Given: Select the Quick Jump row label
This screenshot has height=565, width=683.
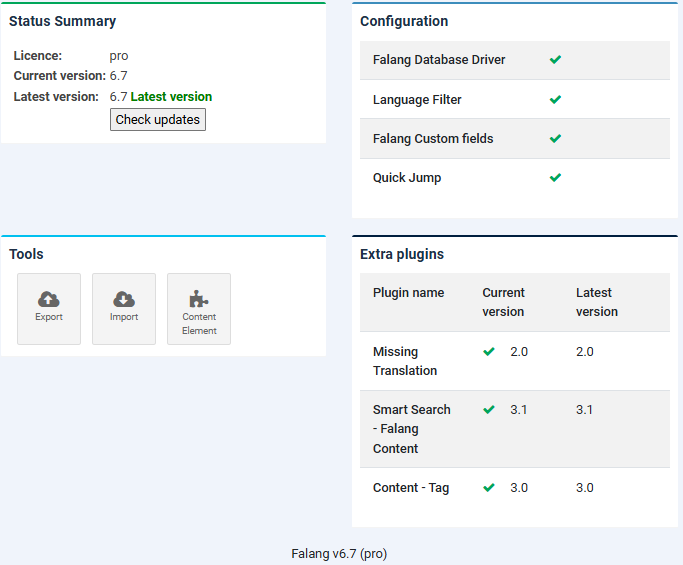Looking at the screenshot, I should coord(407,178).
